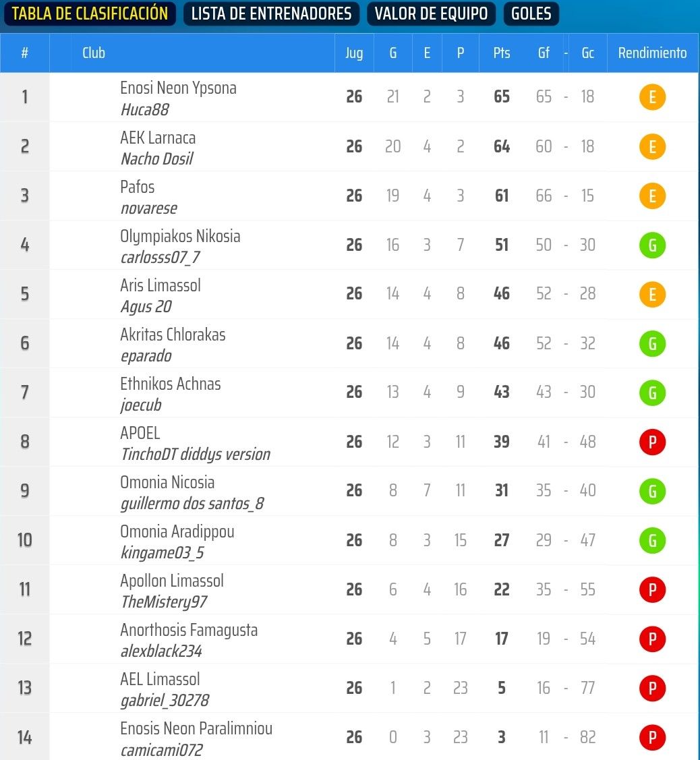Switch to the LISTA DE ENTRENADORES tab
This screenshot has width=700, height=760.
(x=271, y=13)
